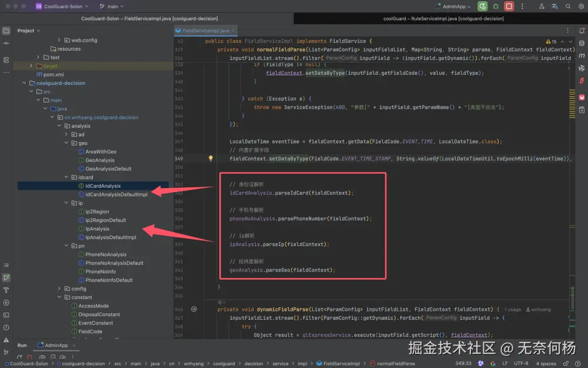This screenshot has width=588, height=368.
Task: Expand the config package folder
Action: (59, 289)
